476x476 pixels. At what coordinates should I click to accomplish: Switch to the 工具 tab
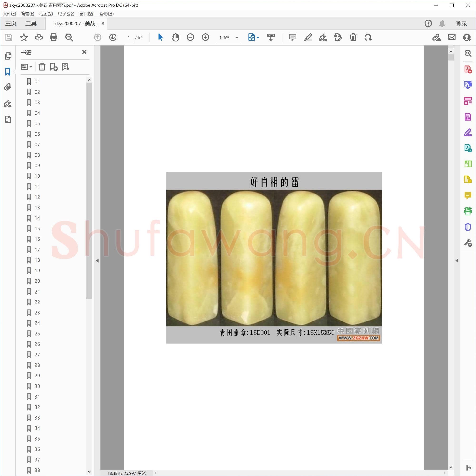click(31, 23)
